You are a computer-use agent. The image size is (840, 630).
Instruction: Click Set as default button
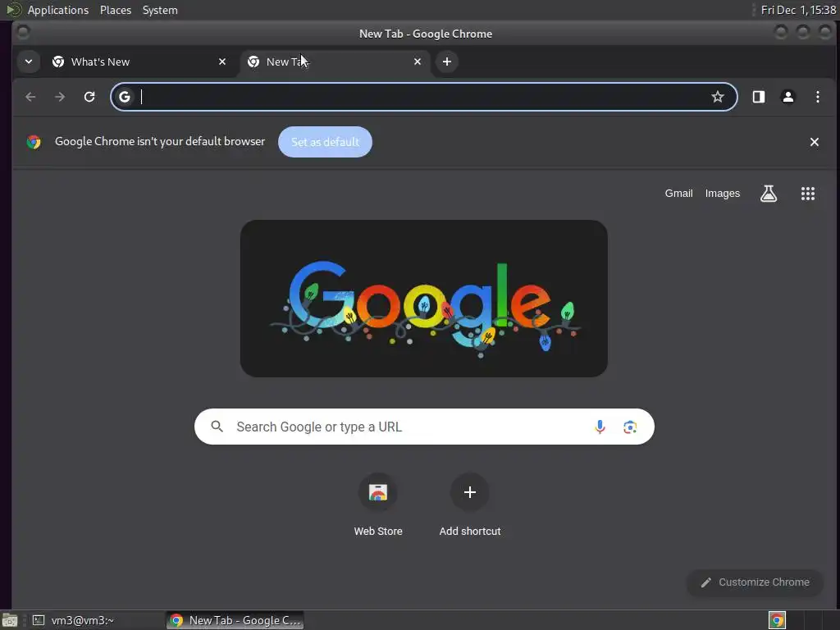pyautogui.click(x=325, y=142)
